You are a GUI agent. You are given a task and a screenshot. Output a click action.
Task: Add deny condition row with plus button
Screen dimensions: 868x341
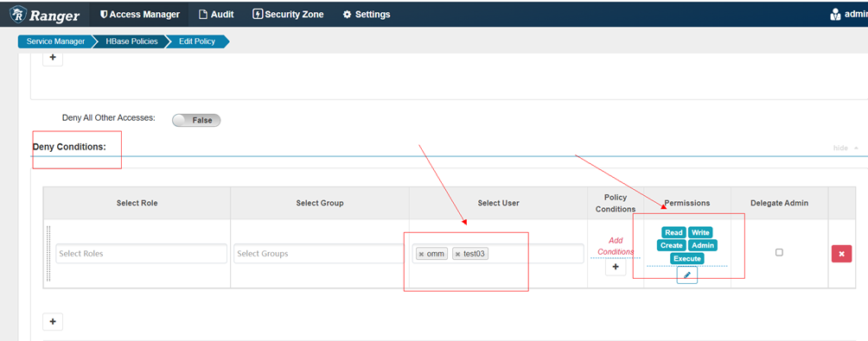pyautogui.click(x=53, y=322)
